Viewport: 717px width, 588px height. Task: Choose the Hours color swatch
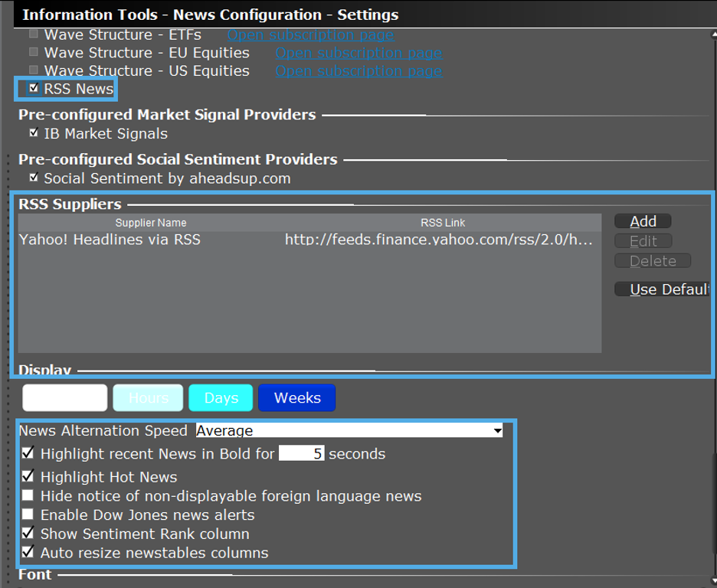[148, 398]
